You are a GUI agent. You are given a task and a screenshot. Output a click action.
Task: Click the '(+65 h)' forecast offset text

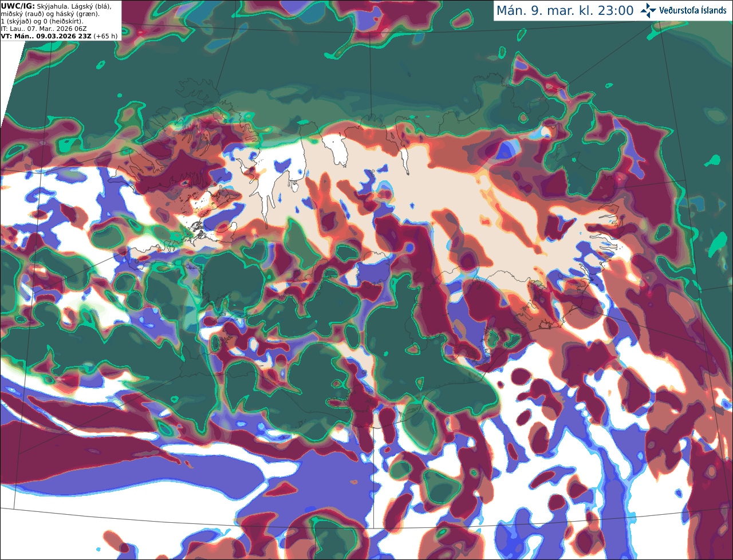tap(106, 36)
